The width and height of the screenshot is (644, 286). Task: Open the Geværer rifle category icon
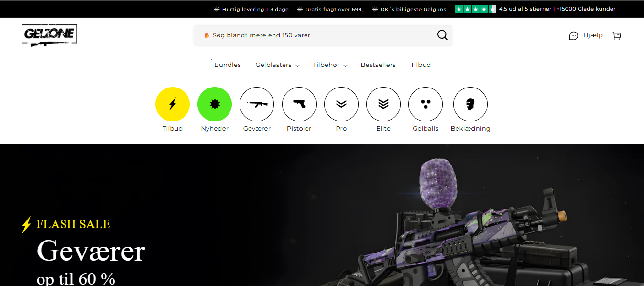(257, 104)
